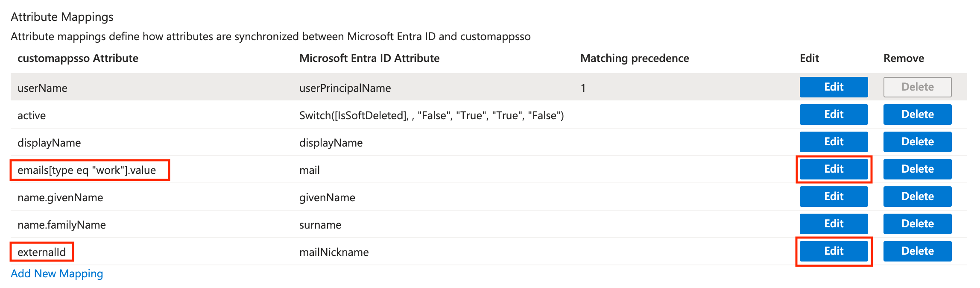
Task: Edit the active attribute mapping
Action: (x=834, y=115)
